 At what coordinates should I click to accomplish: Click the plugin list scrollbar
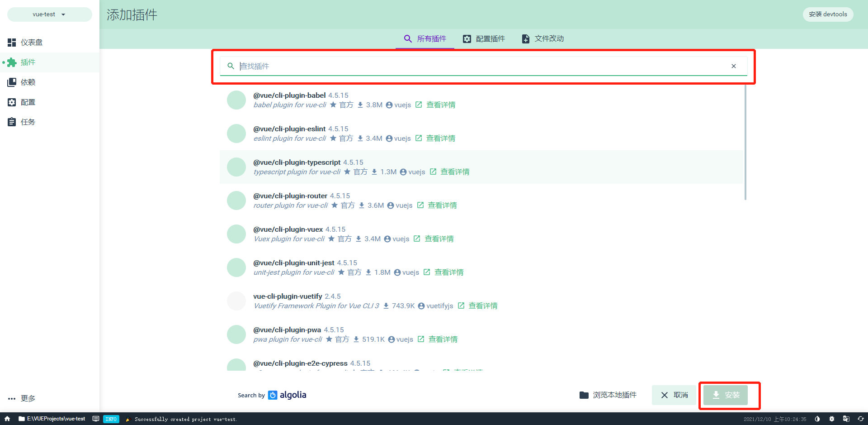coord(745,143)
